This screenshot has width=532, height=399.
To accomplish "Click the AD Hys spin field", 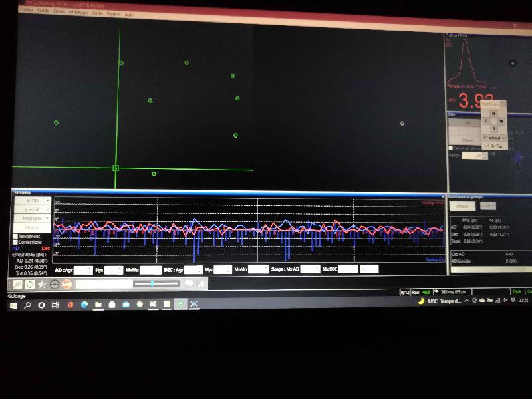I will pyautogui.click(x=113, y=270).
